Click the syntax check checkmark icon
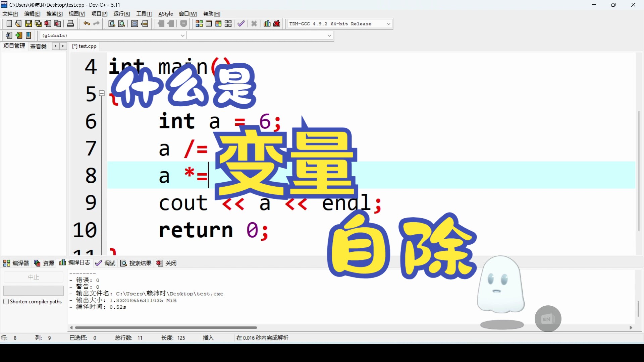 point(241,24)
